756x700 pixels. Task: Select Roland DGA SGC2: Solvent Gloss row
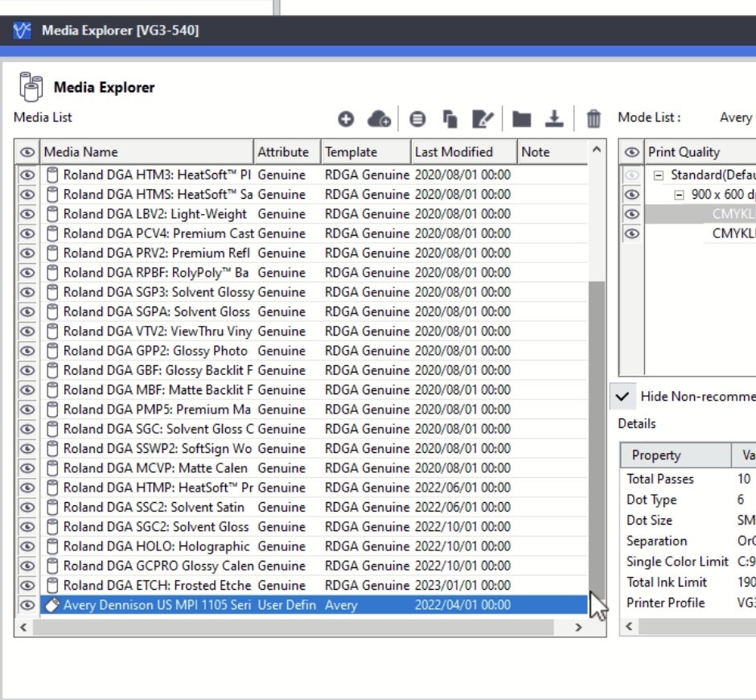coord(314,526)
